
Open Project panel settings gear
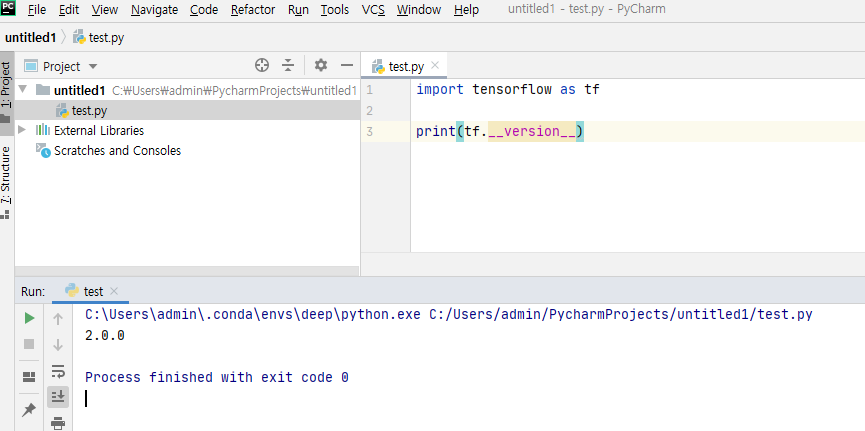tap(321, 66)
